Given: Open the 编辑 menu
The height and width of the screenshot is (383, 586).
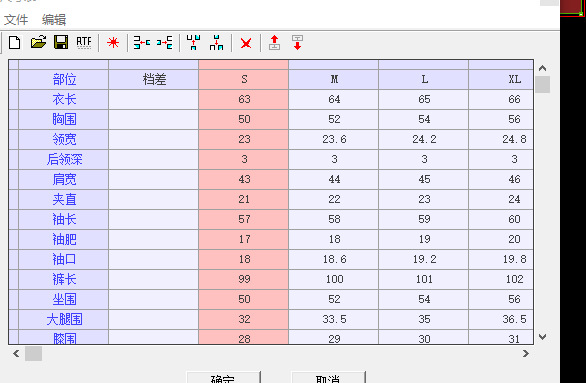Looking at the screenshot, I should pyautogui.click(x=54, y=19).
